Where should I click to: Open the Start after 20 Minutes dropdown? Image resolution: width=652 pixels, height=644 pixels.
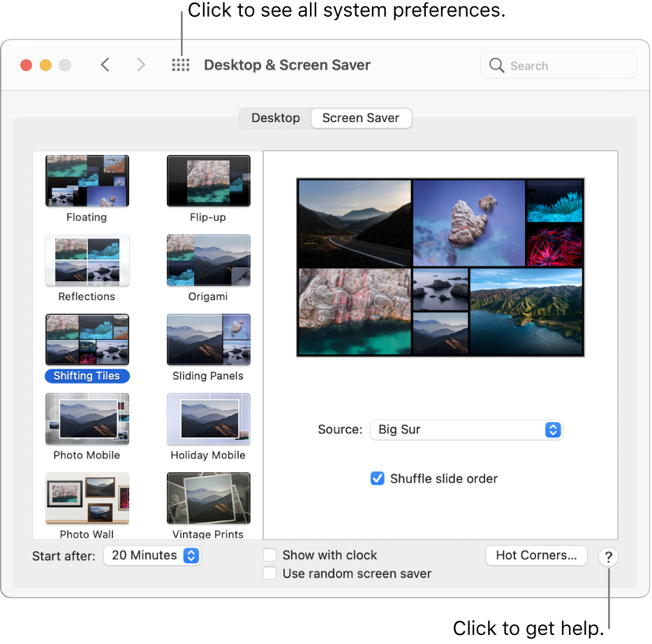click(152, 555)
